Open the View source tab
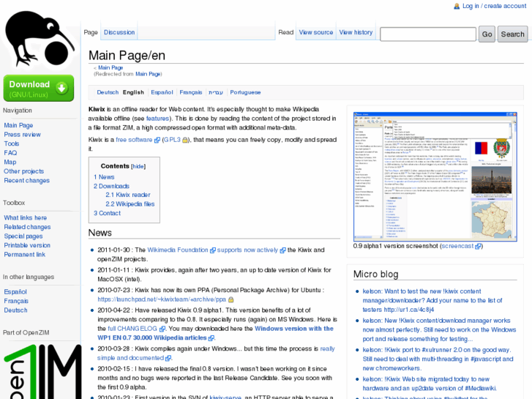This screenshot has width=532, height=399. (x=316, y=32)
